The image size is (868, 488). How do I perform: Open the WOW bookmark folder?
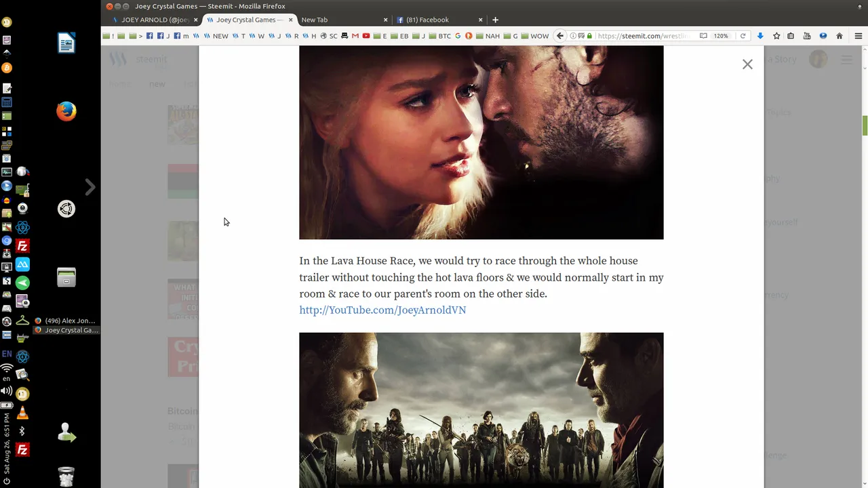coord(534,36)
